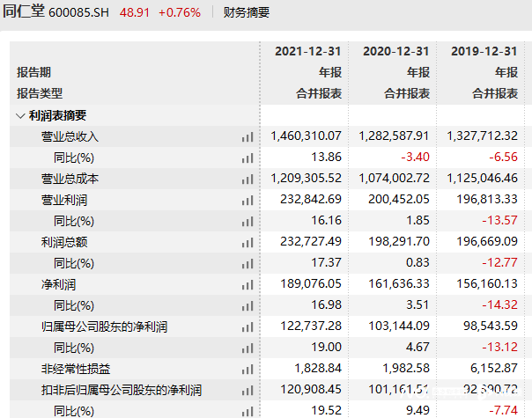Click the 利润表摘要 section title
Screen dimensions: 532x418
tap(57, 115)
